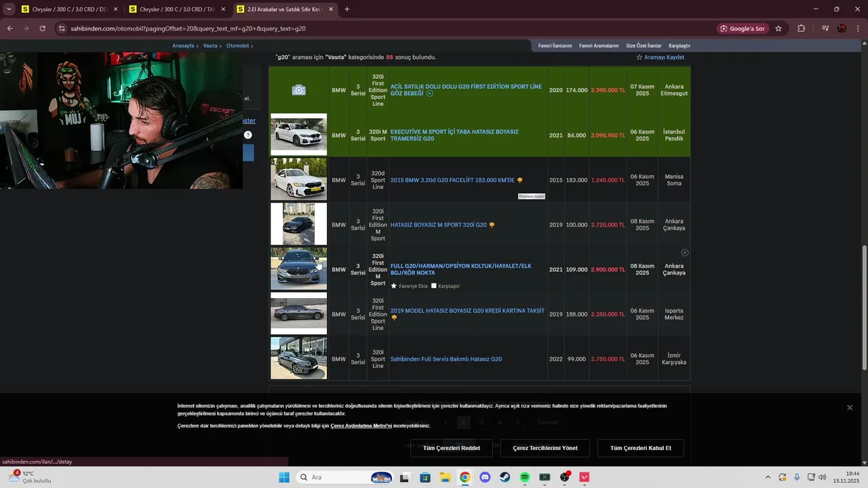Click the page vertical scrollbar thumb
Image resolution: width=868 pixels, height=488 pixels.
pyautogui.click(x=864, y=307)
